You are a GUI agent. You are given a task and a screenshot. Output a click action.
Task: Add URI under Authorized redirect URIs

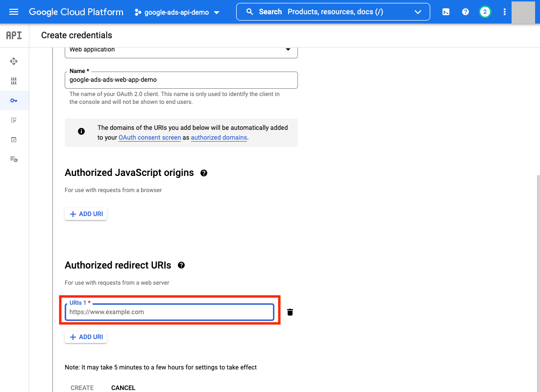coord(86,337)
